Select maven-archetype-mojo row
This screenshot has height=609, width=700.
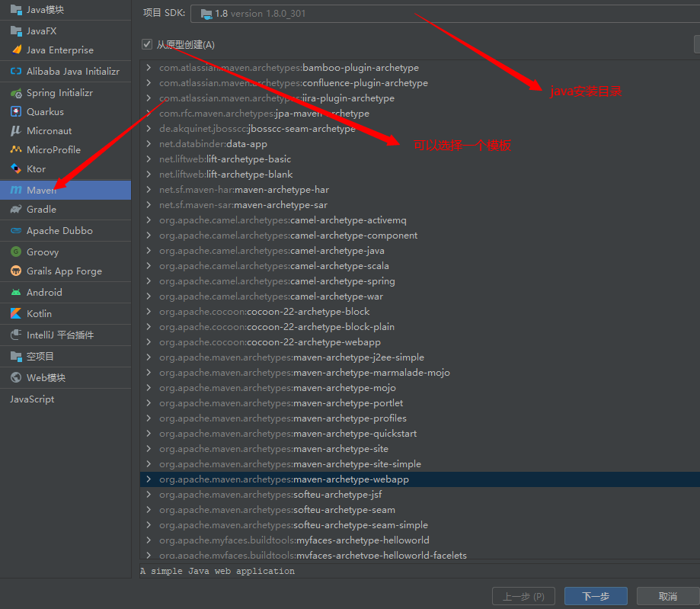tap(420, 388)
